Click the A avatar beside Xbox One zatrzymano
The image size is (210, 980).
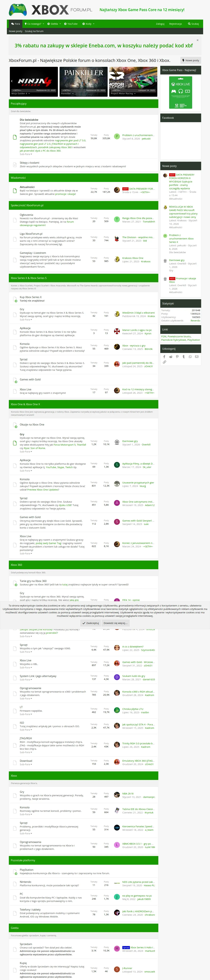117,503
